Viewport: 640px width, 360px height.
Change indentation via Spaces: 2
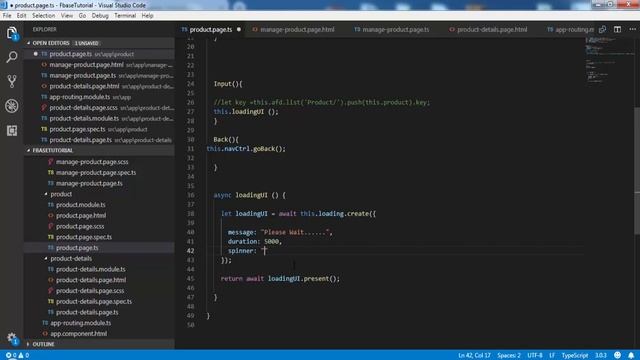(509, 355)
